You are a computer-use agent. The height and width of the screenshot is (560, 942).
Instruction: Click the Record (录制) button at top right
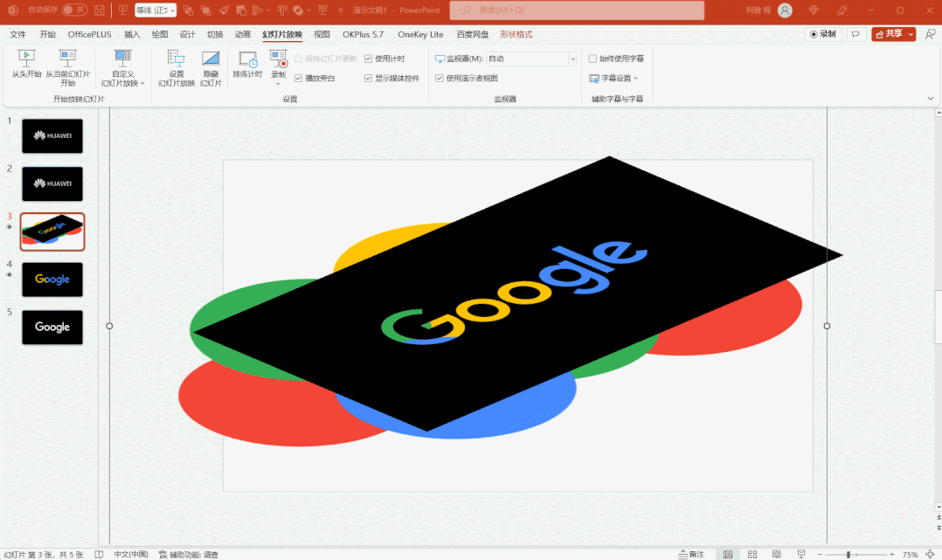click(823, 34)
